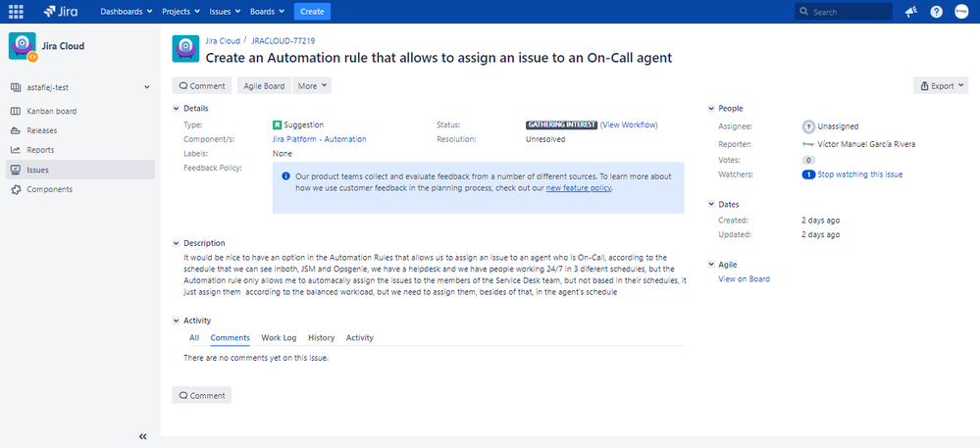This screenshot has height=448, width=980.
Task: Click the Suggestion issue type icon
Action: 277,124
